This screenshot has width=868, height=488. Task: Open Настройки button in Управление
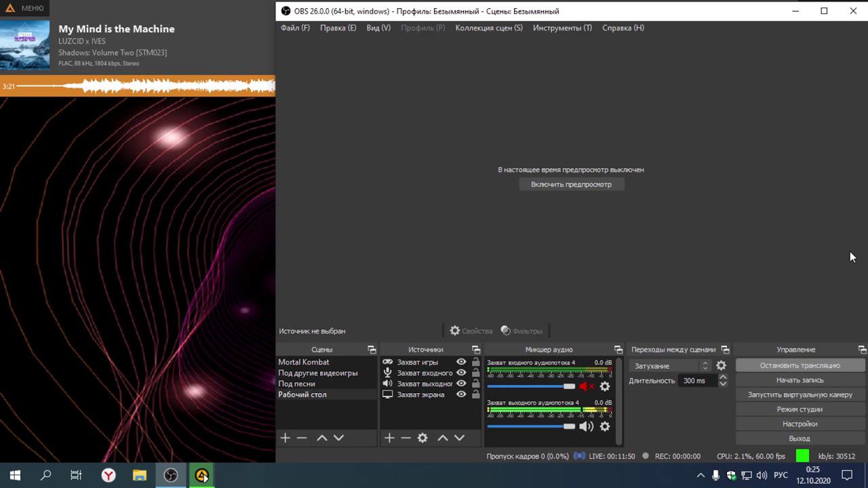pyautogui.click(x=800, y=424)
